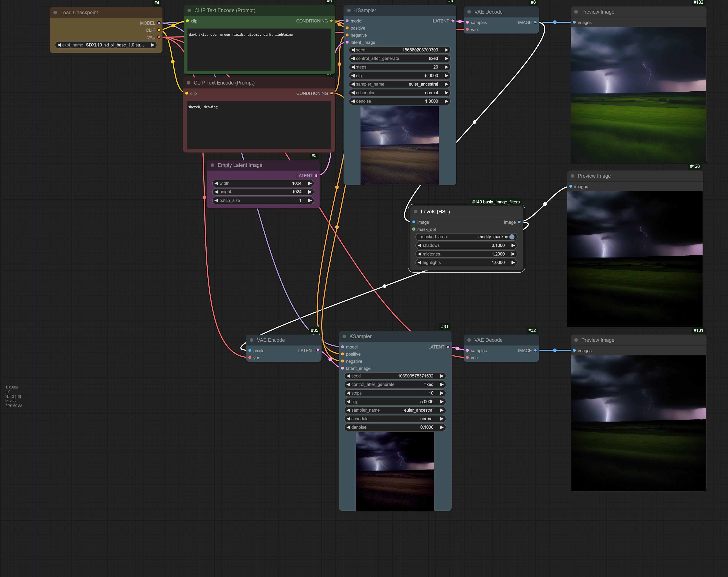Click the VAE Encode node title
728x577 pixels.
tap(271, 340)
